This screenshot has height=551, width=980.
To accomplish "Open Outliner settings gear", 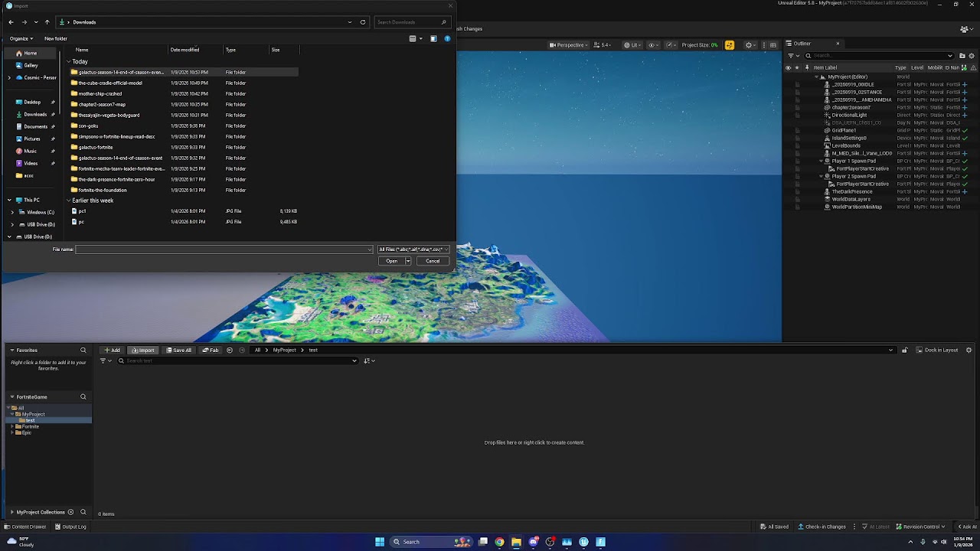I will 972,55.
